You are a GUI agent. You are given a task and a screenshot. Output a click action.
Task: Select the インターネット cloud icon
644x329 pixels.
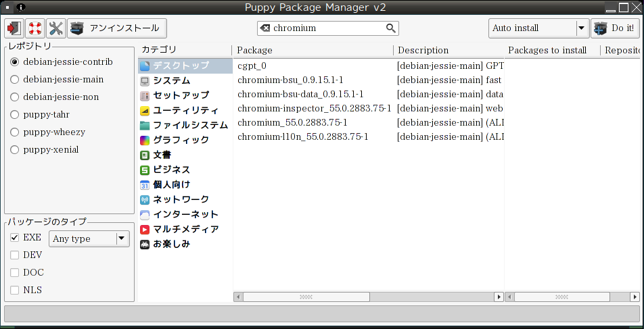click(145, 215)
